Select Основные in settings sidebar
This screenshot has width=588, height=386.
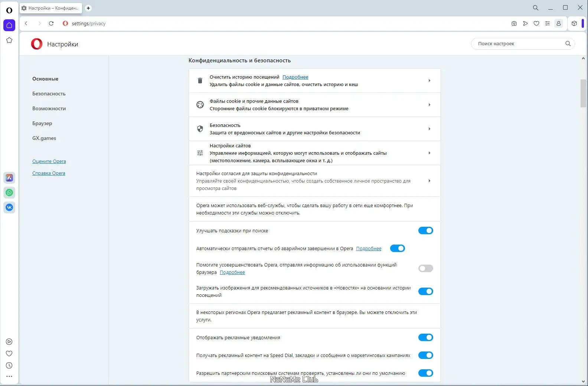(45, 79)
